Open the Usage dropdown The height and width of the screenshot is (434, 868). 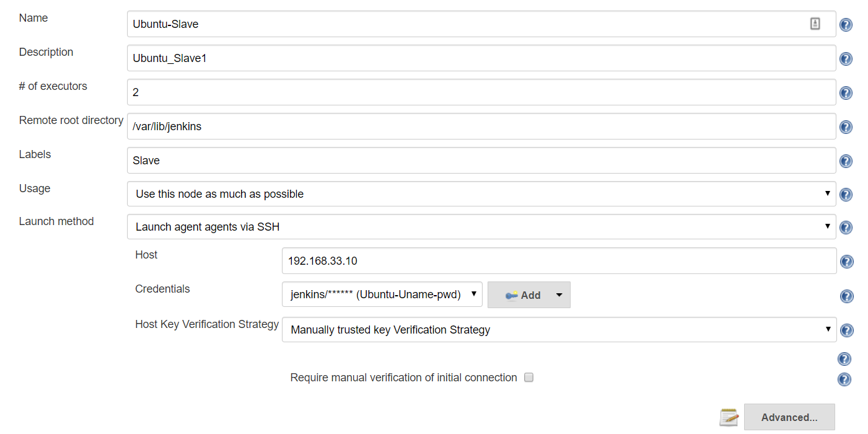coord(481,194)
